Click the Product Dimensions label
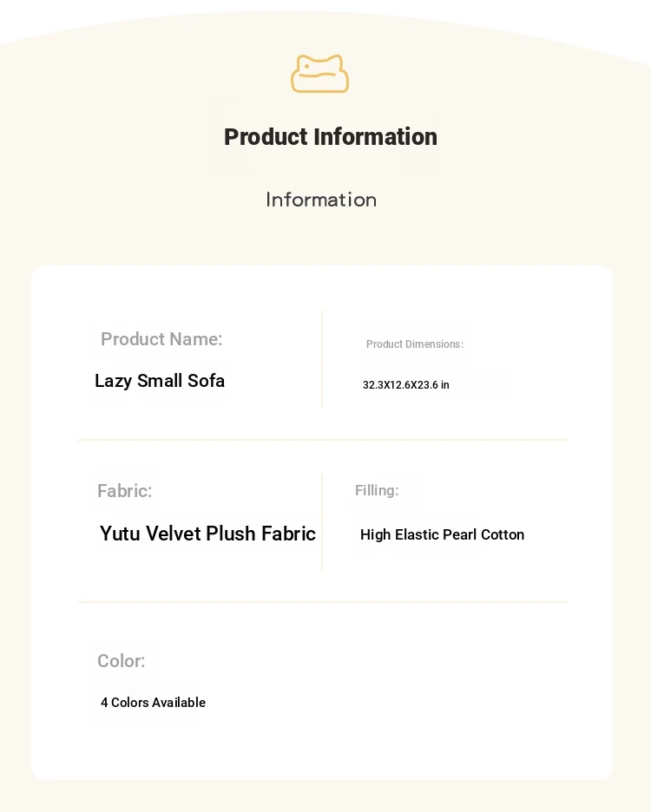This screenshot has height=812, width=651. tap(415, 344)
